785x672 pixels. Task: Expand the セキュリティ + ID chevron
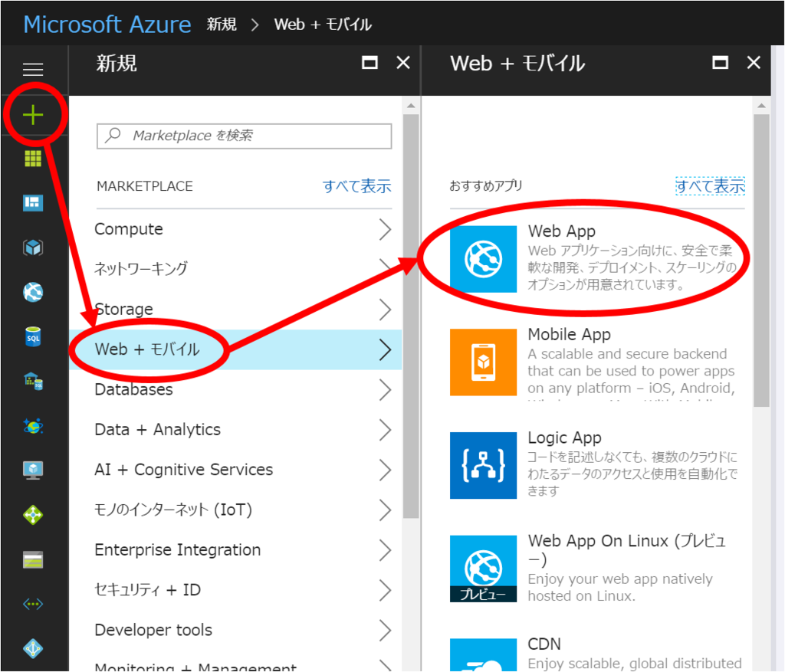[x=385, y=590]
